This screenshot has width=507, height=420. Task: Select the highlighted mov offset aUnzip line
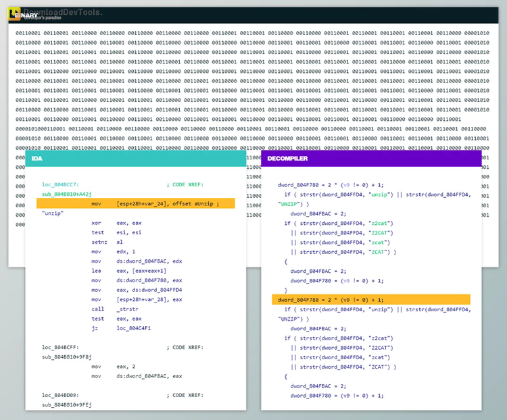coord(136,203)
